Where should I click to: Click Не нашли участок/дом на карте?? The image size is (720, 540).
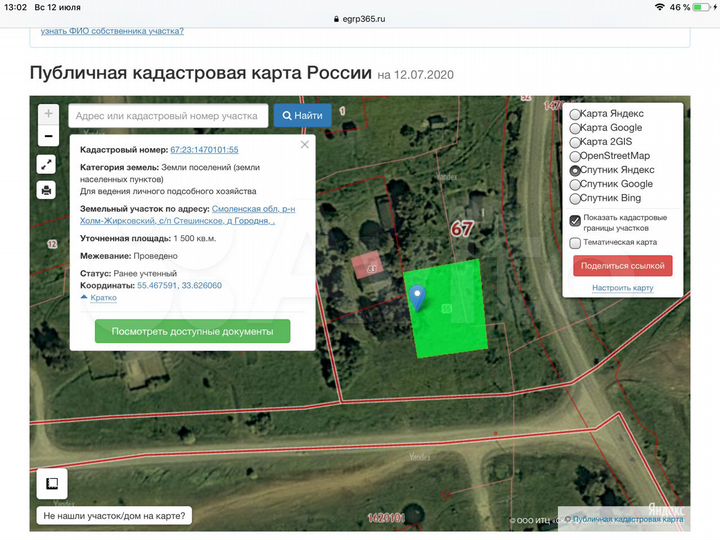coord(114,517)
